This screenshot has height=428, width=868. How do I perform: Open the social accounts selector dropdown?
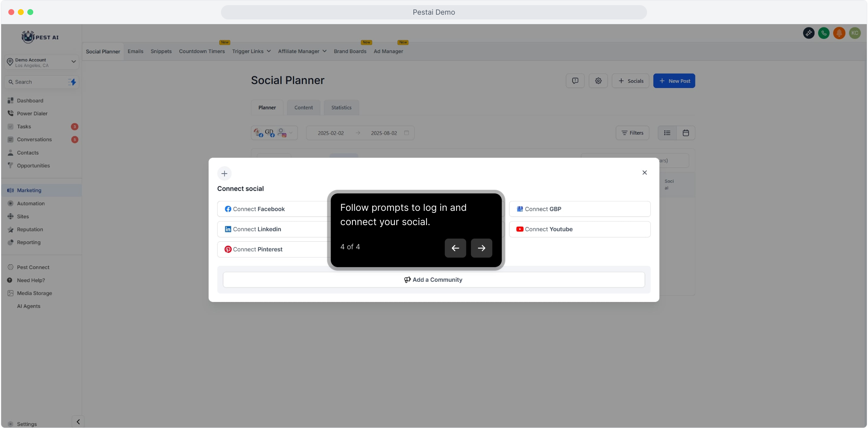pos(274,133)
